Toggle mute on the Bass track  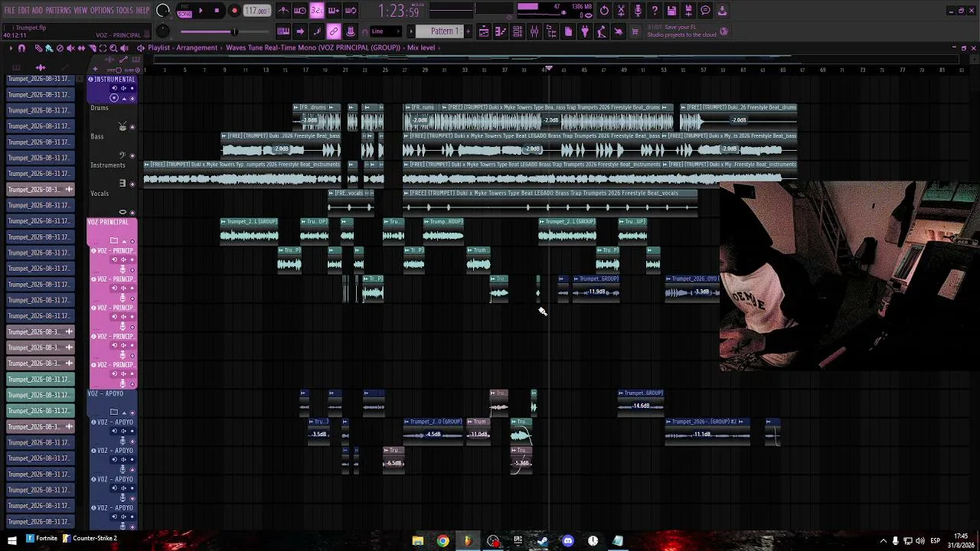tap(132, 155)
